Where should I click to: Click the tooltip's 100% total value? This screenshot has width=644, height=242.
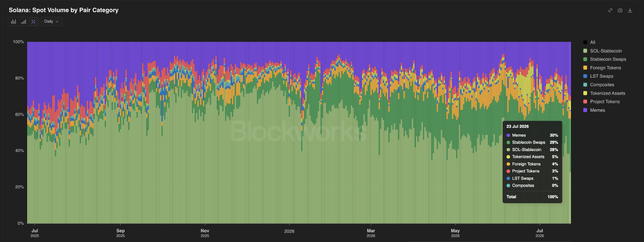tap(553, 197)
